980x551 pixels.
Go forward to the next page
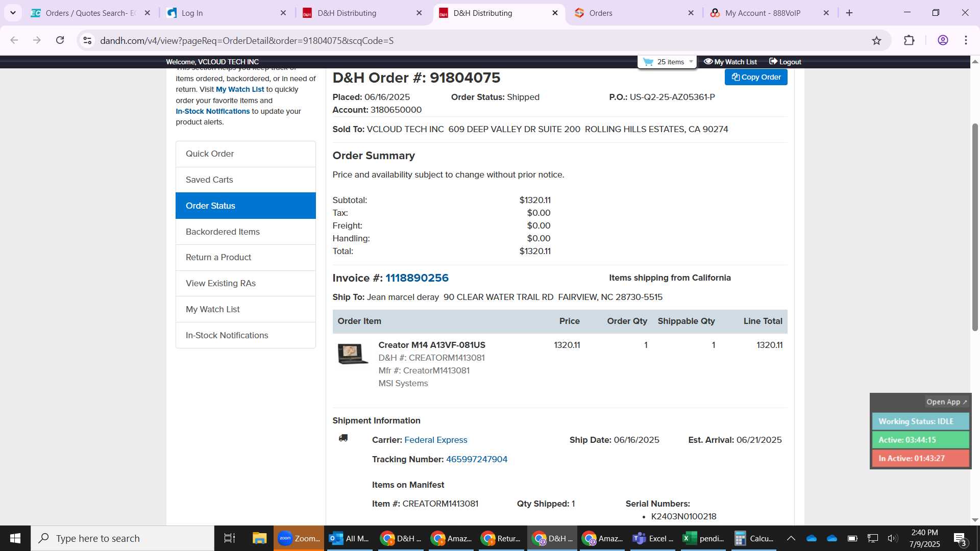click(x=37, y=40)
